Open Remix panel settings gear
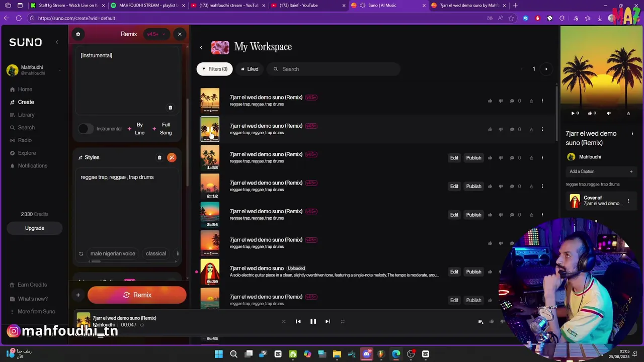This screenshot has width=644, height=362. [x=78, y=34]
